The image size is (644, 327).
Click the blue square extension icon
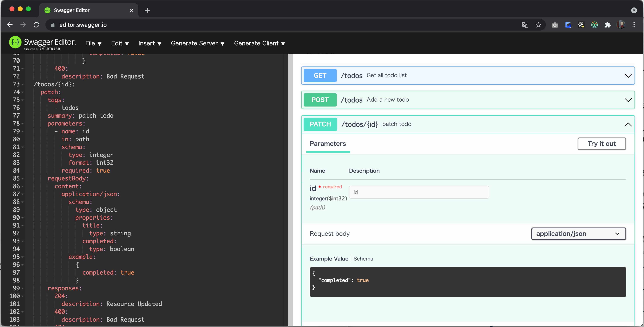[568, 25]
